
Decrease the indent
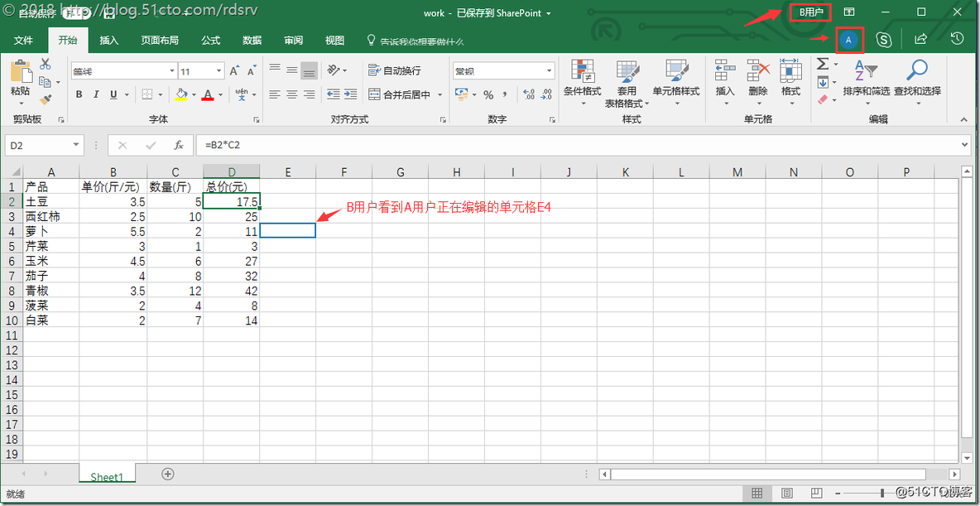(x=333, y=94)
